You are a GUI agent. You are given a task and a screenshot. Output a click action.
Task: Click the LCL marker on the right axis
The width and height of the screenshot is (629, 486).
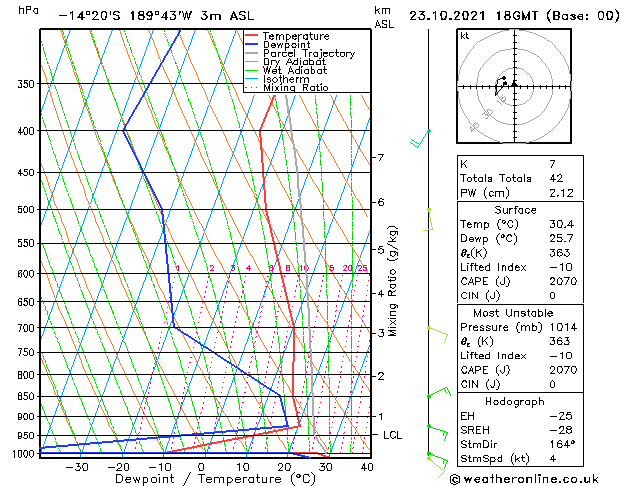pos(392,435)
